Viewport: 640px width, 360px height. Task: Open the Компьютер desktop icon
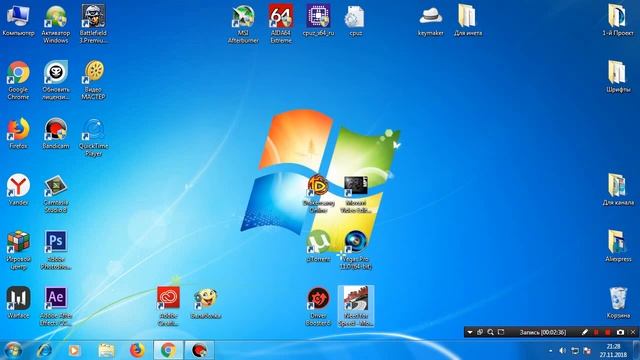[x=18, y=20]
